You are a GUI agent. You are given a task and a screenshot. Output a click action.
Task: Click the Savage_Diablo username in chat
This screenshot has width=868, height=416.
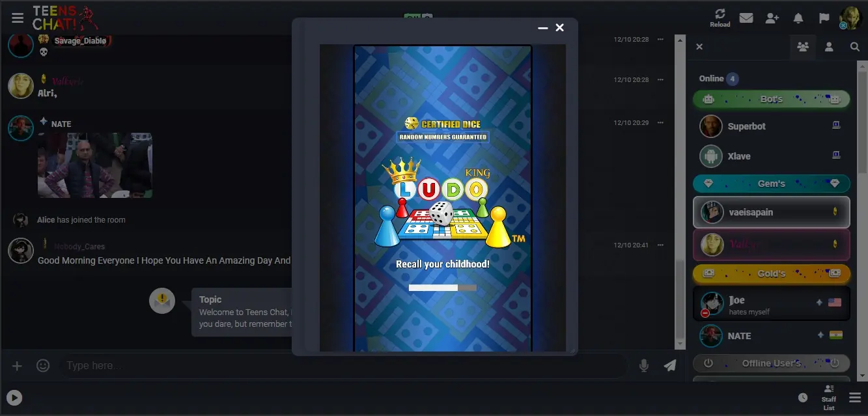pos(81,41)
